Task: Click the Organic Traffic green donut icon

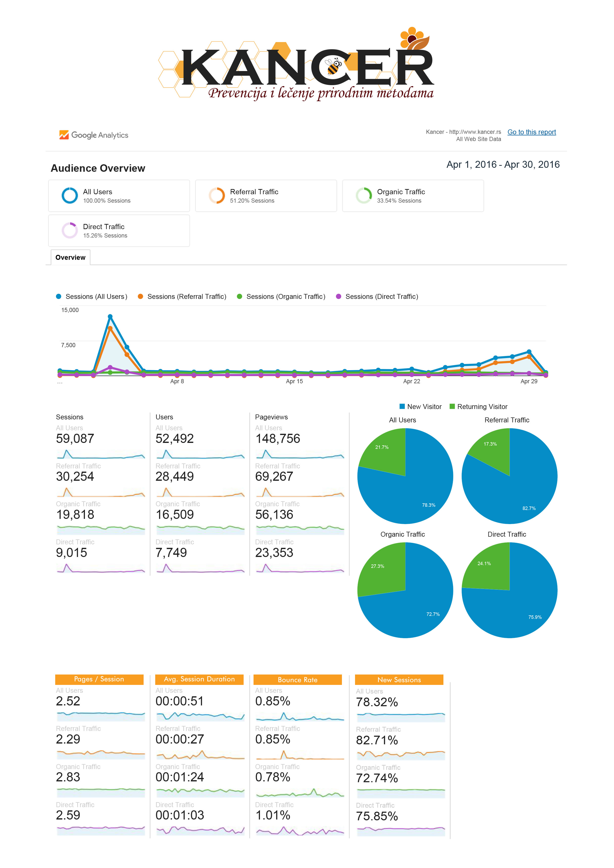Action: tap(363, 195)
